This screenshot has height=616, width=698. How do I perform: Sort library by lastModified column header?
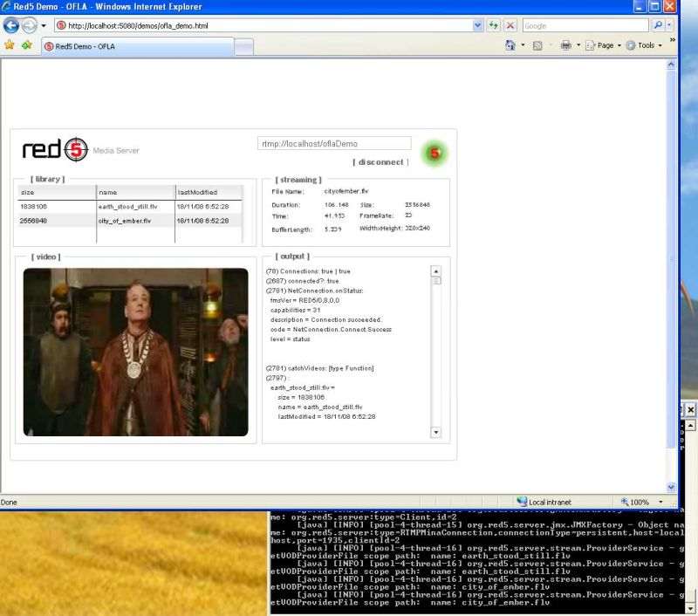click(x=209, y=192)
